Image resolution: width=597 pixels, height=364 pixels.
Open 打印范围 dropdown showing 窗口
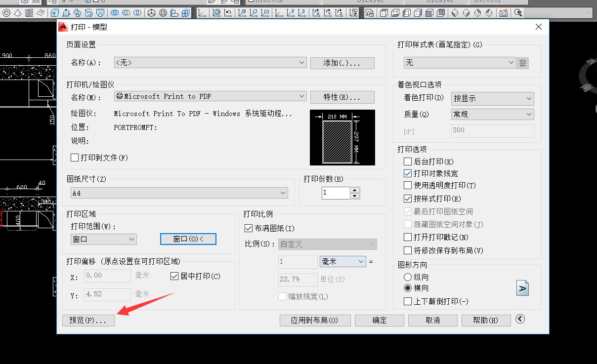(104, 239)
